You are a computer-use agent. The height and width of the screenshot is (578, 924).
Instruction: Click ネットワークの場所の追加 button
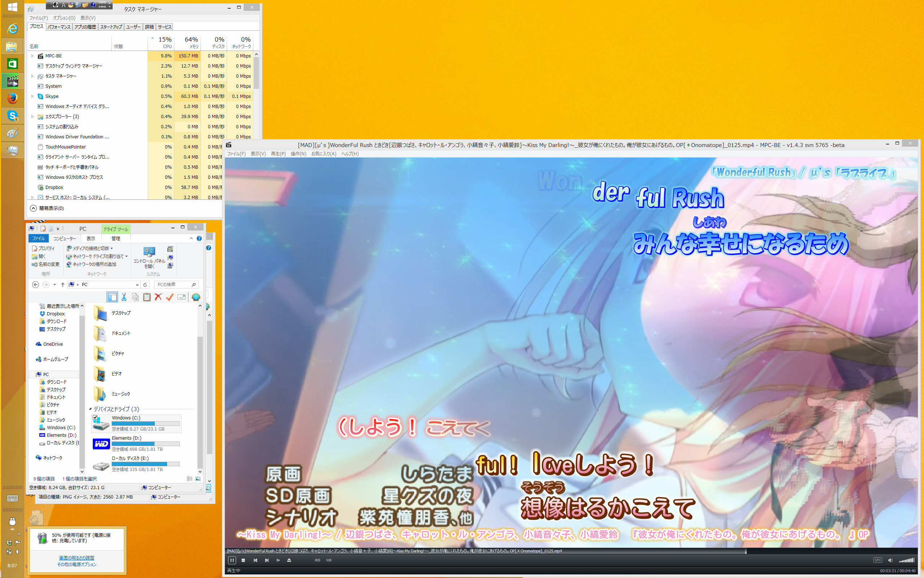(x=91, y=264)
